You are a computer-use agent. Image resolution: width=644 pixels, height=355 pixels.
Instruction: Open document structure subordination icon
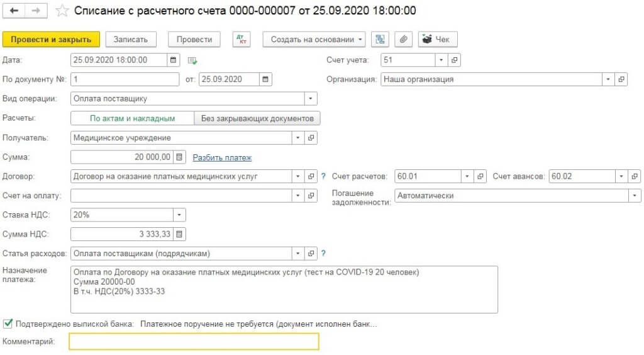point(380,40)
